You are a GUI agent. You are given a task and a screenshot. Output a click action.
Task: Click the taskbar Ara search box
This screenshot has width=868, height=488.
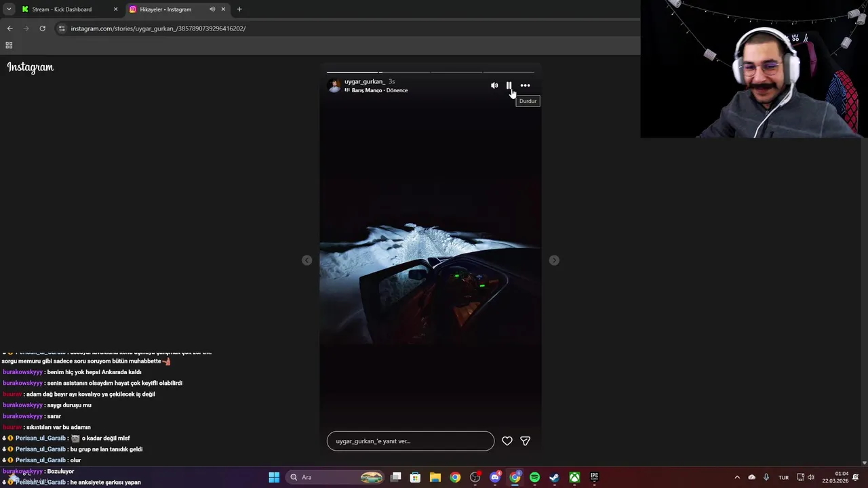pyautogui.click(x=335, y=477)
